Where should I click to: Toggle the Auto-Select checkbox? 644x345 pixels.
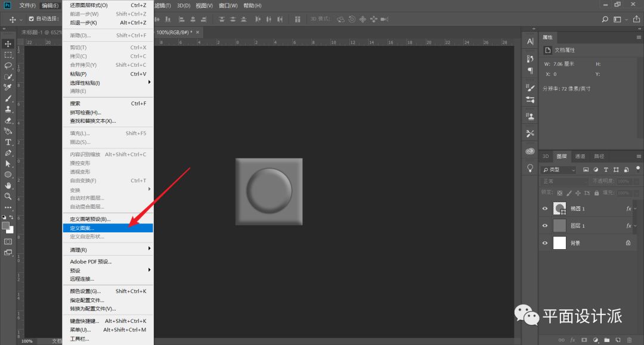click(32, 19)
